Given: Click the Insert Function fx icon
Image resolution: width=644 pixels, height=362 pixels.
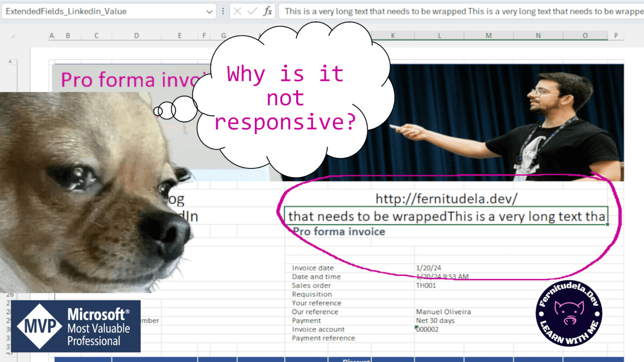Looking at the screenshot, I should 268,11.
